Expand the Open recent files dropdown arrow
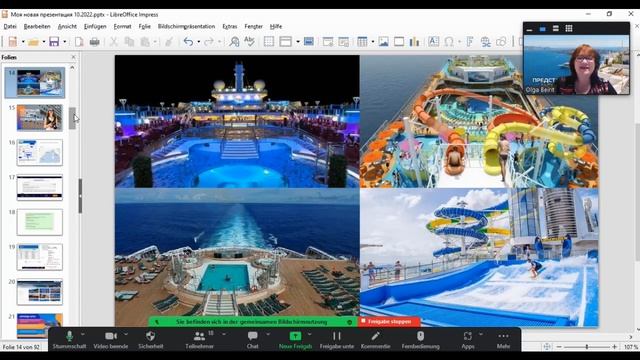Viewport: 640px width, 360px height. tap(44, 42)
